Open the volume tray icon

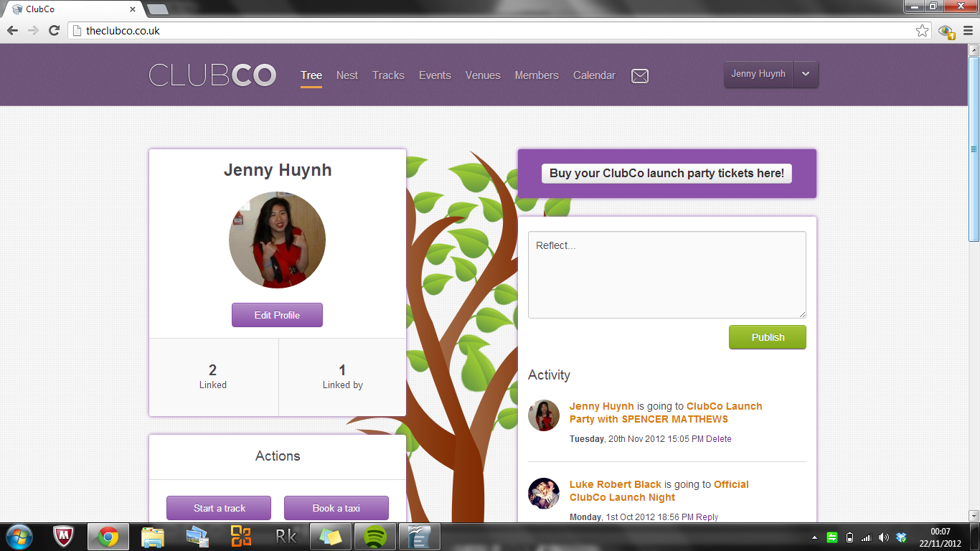(x=884, y=537)
